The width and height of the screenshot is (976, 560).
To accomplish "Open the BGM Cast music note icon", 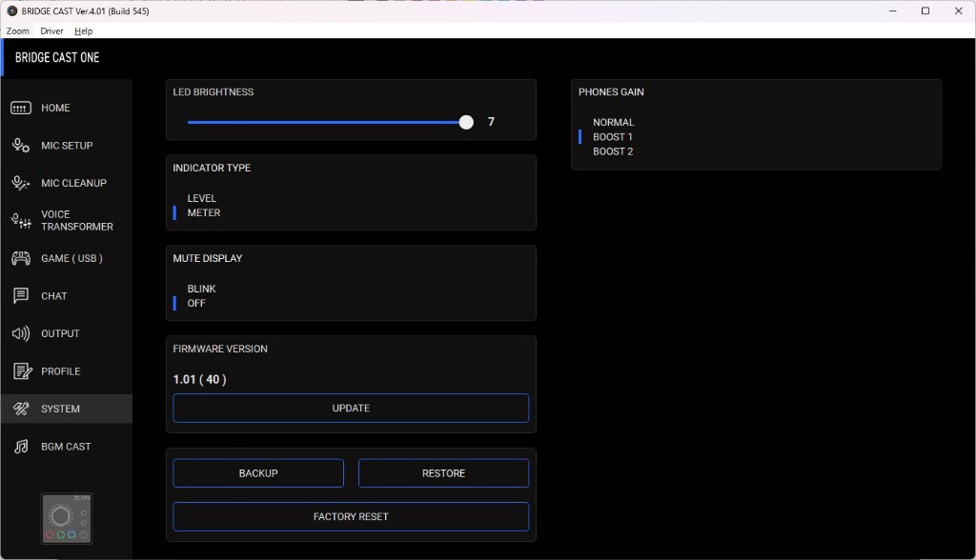I will coord(21,447).
